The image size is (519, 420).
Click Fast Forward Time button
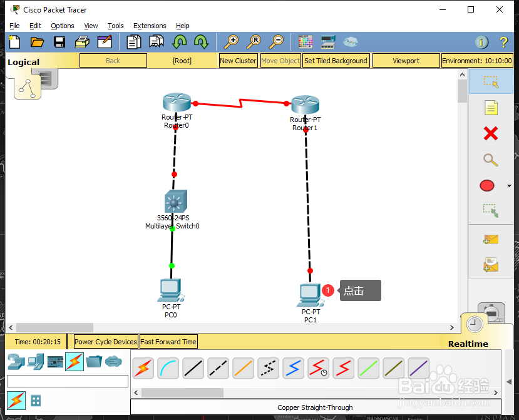[168, 342]
